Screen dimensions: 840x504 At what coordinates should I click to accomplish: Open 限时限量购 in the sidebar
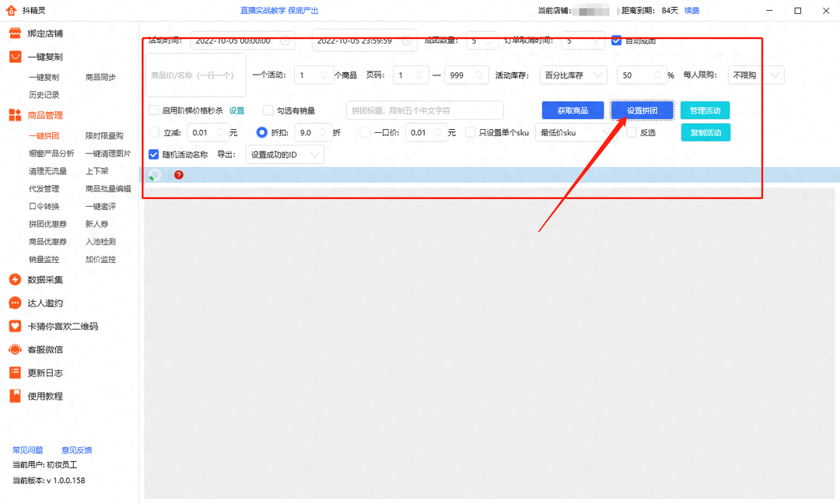click(104, 136)
